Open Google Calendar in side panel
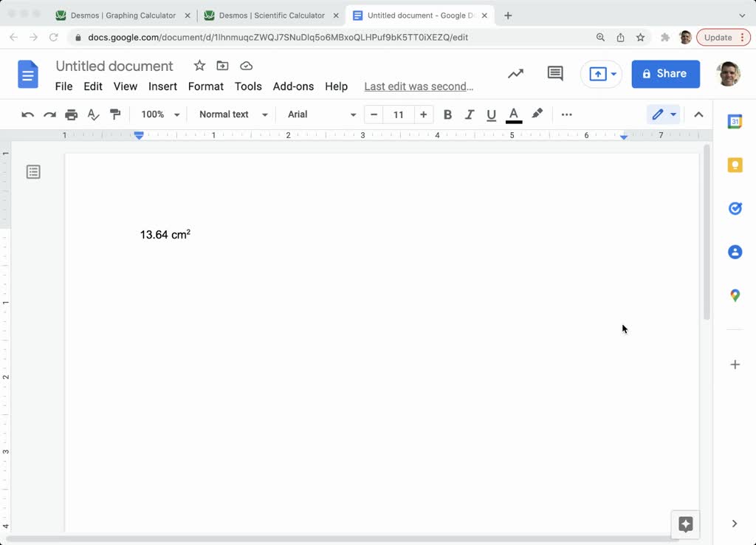The image size is (756, 545). 735,122
